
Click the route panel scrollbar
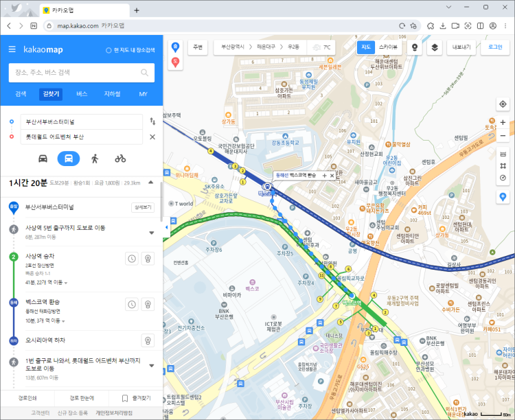tap(161, 202)
